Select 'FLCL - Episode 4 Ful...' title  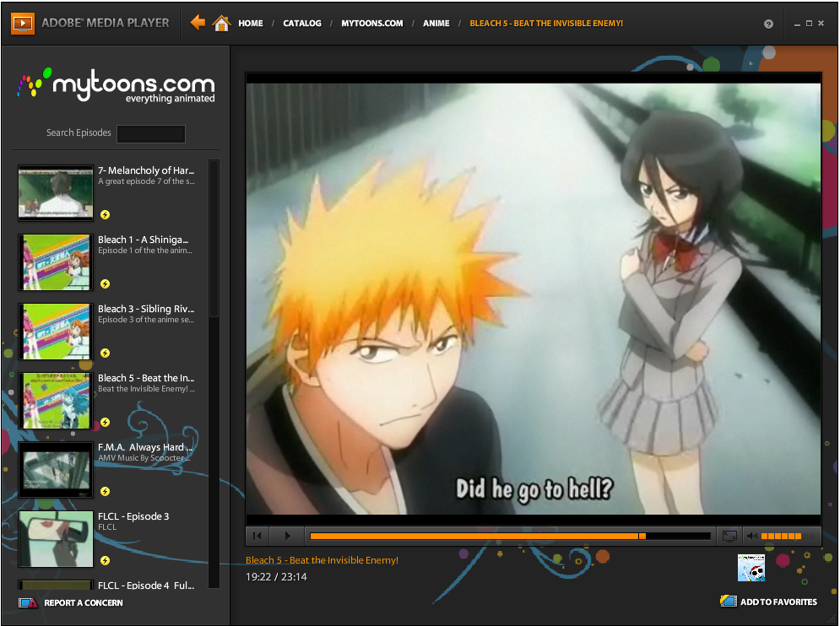point(146,586)
